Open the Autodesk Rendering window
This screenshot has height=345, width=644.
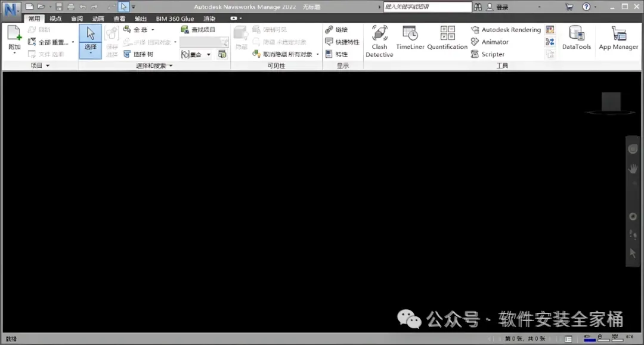click(x=506, y=30)
